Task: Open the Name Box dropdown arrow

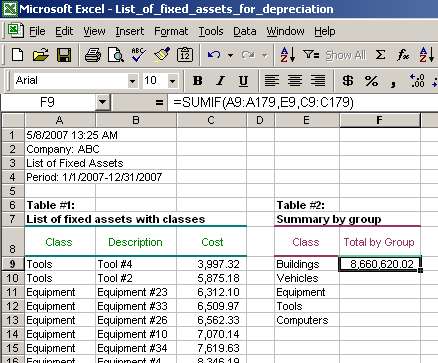Action: pyautogui.click(x=102, y=102)
